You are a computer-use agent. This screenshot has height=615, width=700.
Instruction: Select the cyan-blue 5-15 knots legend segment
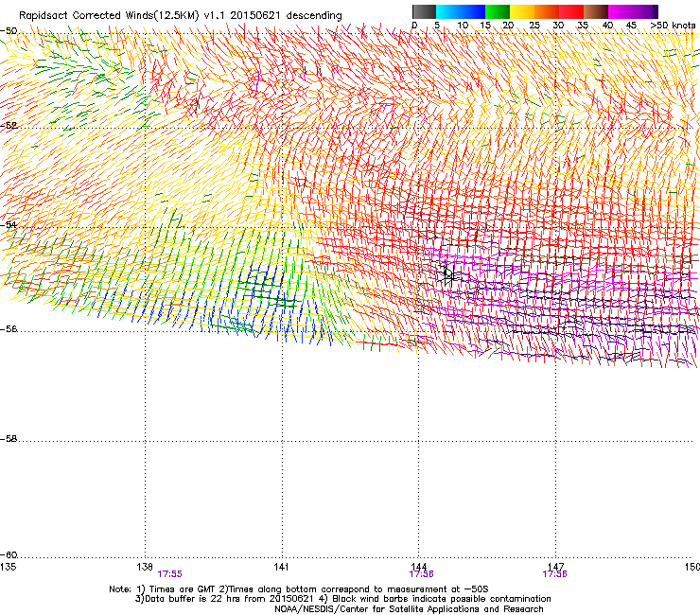(461, 11)
